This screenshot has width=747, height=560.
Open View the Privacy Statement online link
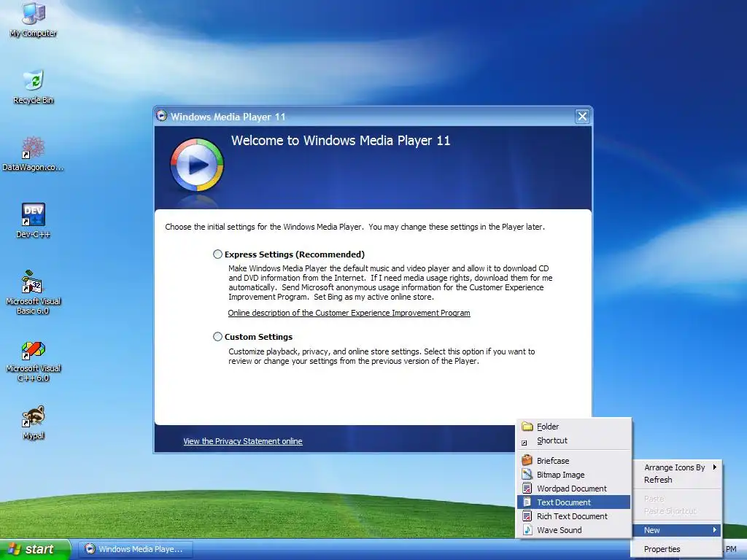242,441
